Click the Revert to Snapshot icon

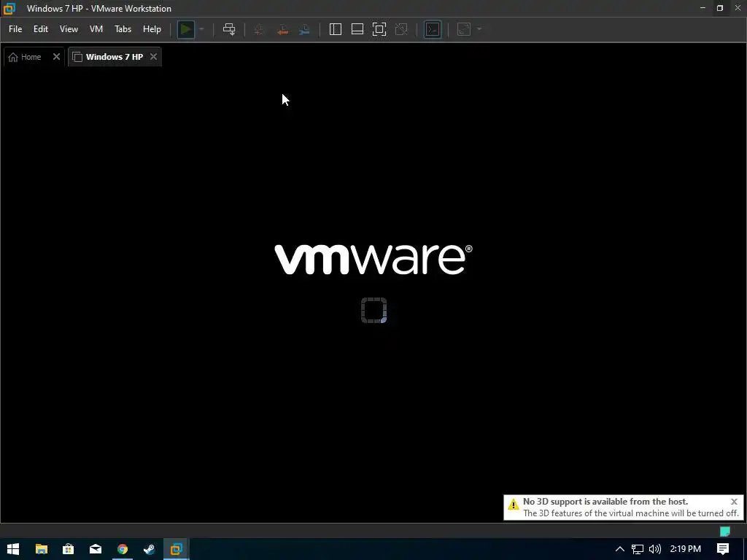pyautogui.click(x=282, y=29)
